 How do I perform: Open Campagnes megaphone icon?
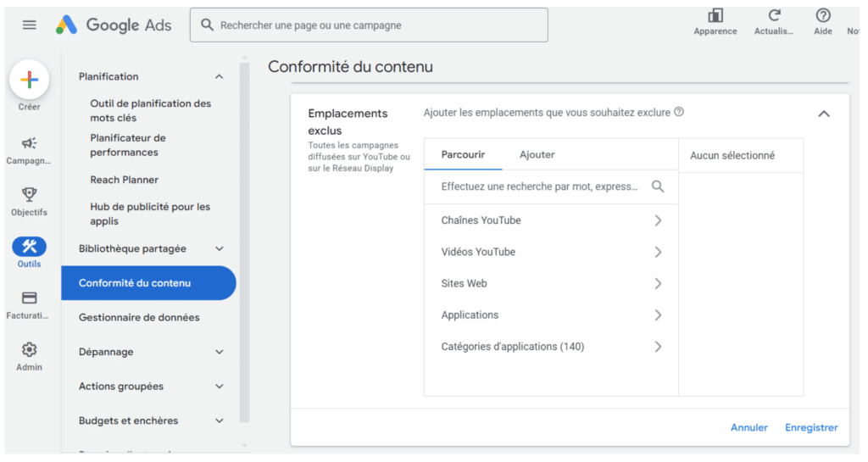(30, 143)
